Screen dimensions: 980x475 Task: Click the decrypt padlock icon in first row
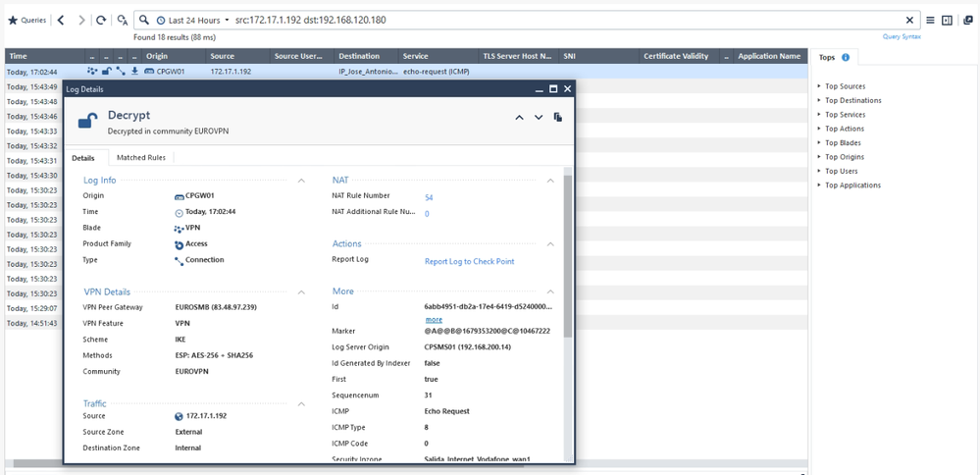(x=106, y=72)
